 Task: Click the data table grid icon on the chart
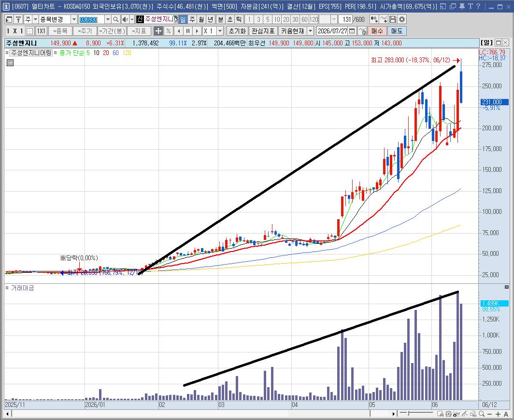click(x=10, y=63)
